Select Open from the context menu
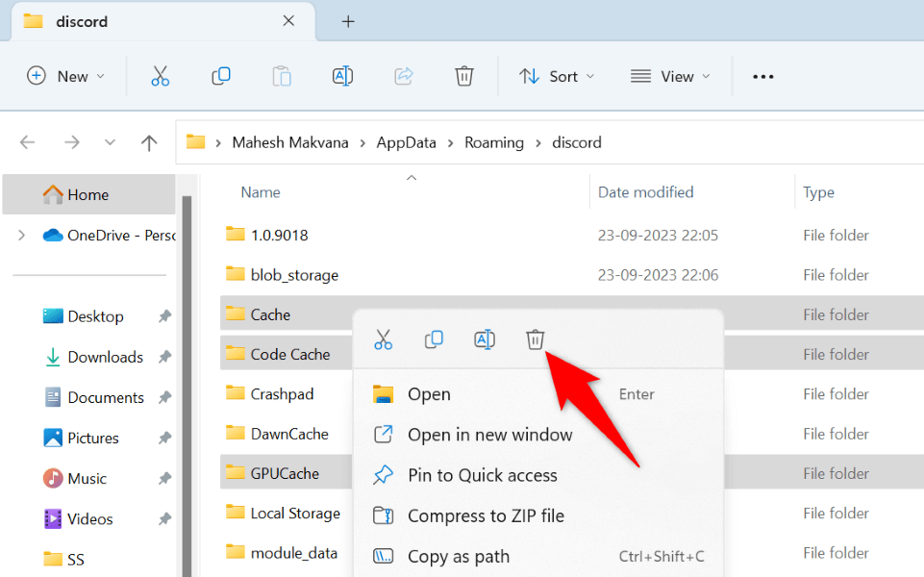924x577 pixels. [429, 394]
